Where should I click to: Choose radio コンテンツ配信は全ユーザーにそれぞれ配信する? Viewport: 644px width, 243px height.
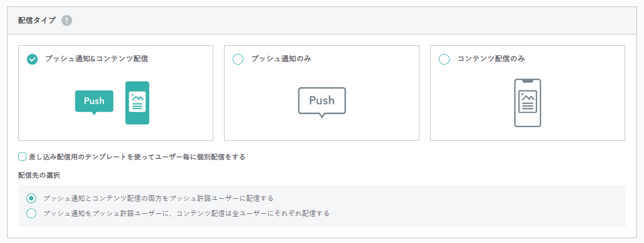click(31, 213)
